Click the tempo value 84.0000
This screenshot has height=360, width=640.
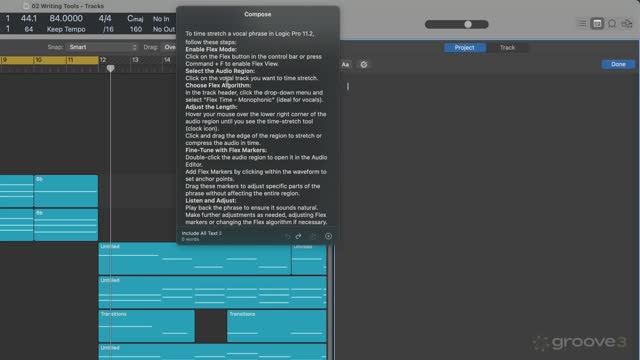pos(66,18)
